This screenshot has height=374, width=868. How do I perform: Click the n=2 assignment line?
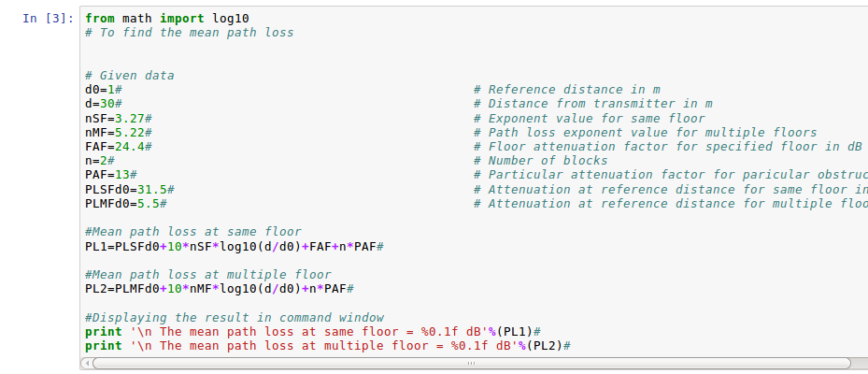coord(99,161)
